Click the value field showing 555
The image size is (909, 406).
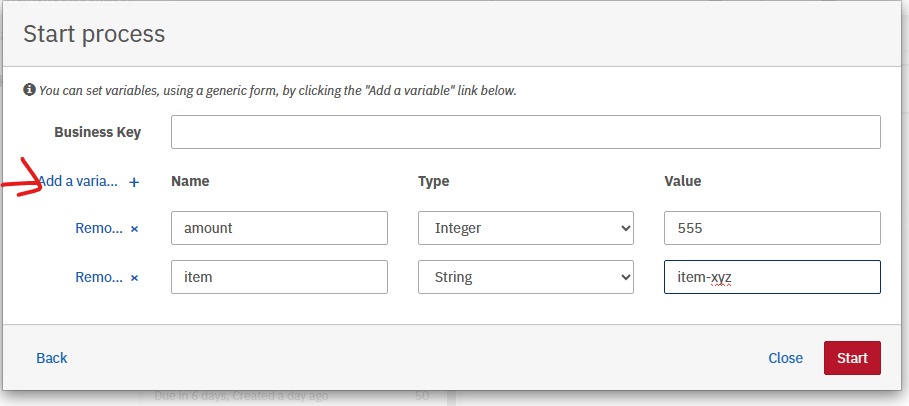pos(771,228)
